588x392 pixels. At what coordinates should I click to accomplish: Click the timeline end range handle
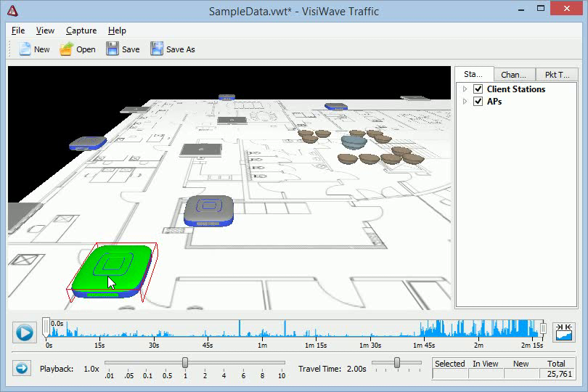[542, 328]
